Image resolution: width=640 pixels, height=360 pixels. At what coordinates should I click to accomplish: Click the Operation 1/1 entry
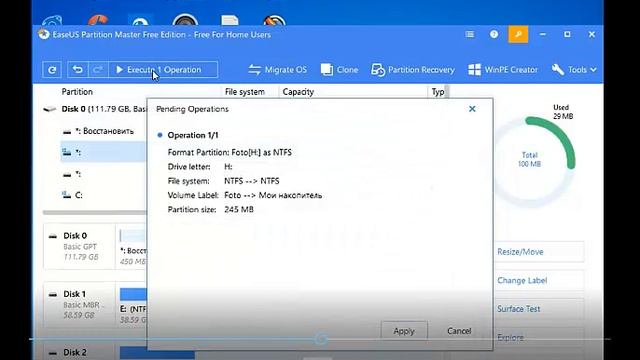[193, 135]
